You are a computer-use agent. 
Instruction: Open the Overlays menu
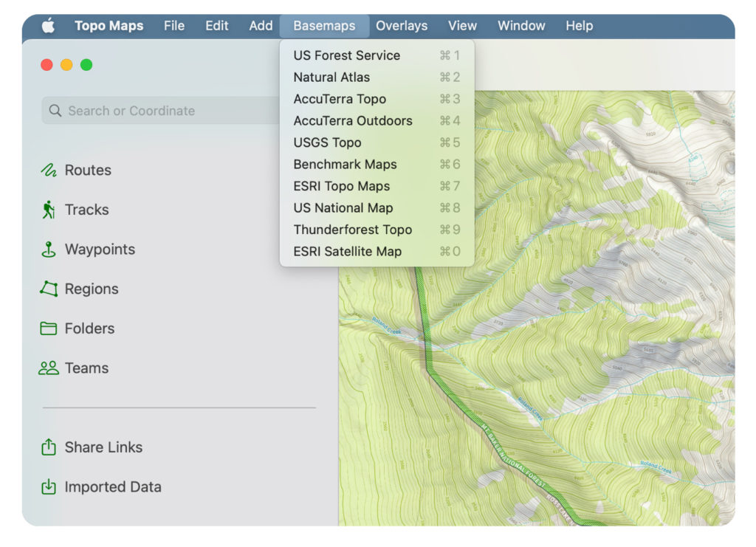[x=402, y=26]
